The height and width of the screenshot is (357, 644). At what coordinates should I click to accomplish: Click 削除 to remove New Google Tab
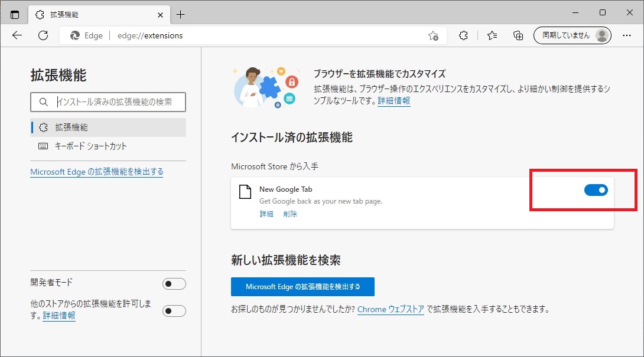(290, 214)
